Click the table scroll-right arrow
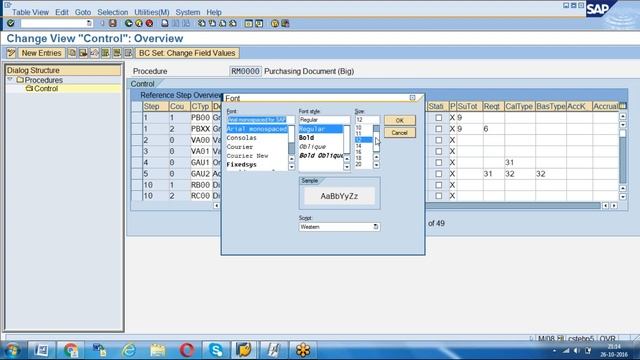The width and height of the screenshot is (640, 360). tap(614, 206)
